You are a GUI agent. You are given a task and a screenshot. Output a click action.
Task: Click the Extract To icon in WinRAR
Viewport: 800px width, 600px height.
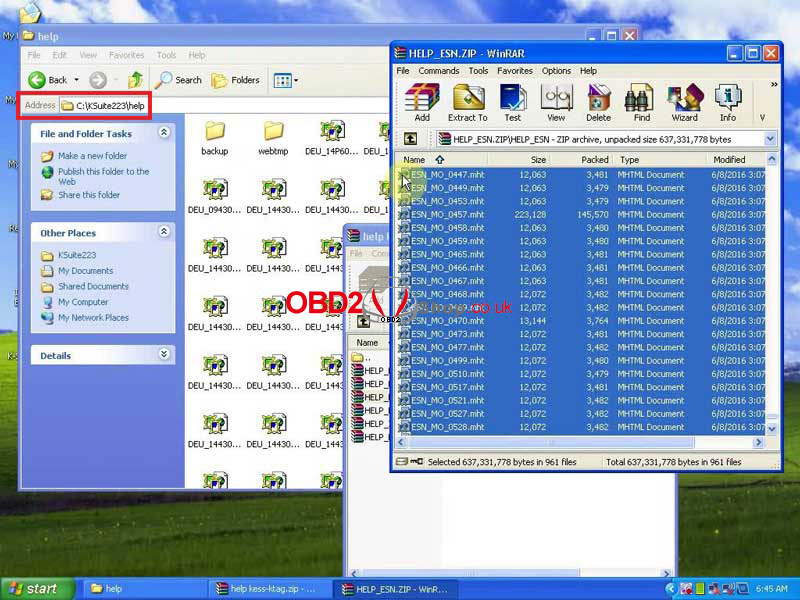(468, 102)
